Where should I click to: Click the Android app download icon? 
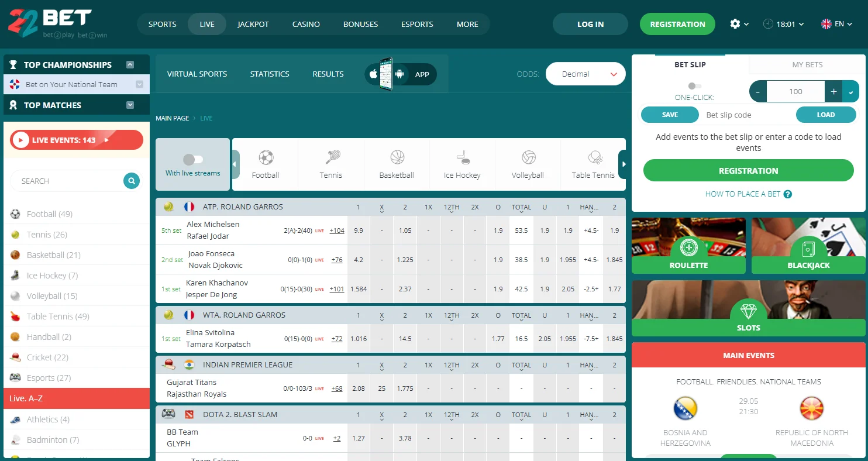400,74
